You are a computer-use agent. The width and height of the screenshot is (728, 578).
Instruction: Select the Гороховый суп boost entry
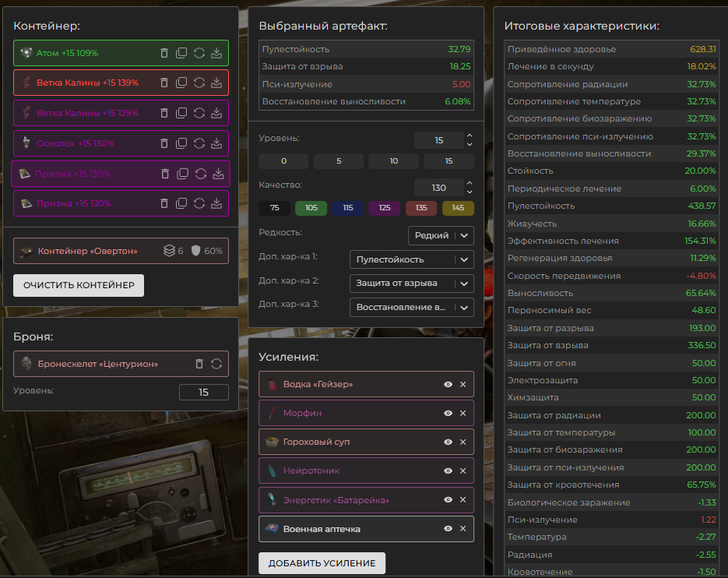coord(366,442)
